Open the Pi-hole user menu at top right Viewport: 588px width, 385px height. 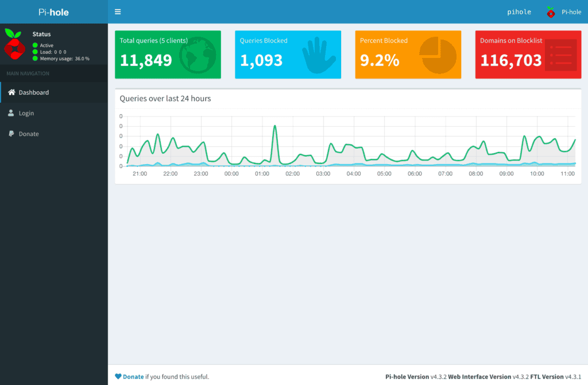coord(564,12)
